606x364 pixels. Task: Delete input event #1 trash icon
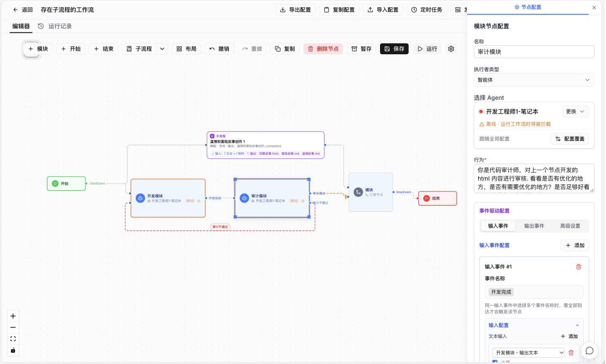point(579,267)
